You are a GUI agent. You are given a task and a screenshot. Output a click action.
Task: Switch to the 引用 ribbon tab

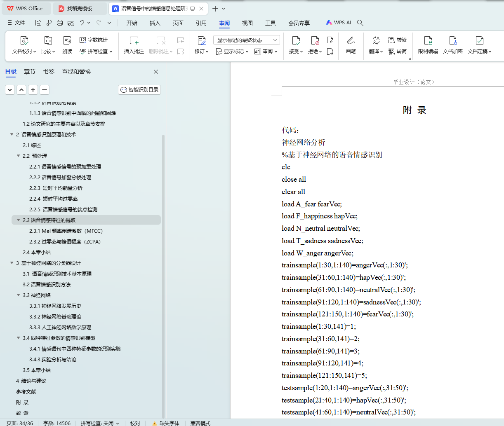click(201, 23)
